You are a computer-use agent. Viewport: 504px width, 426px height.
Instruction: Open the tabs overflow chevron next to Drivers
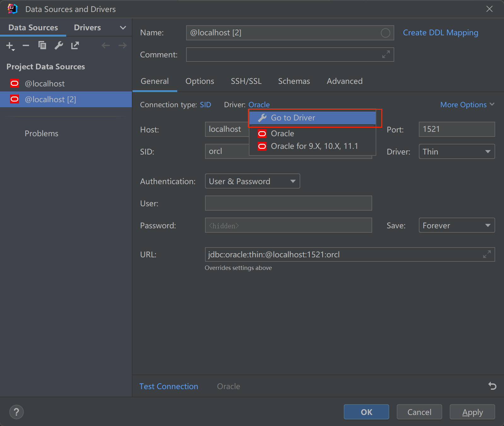(123, 28)
